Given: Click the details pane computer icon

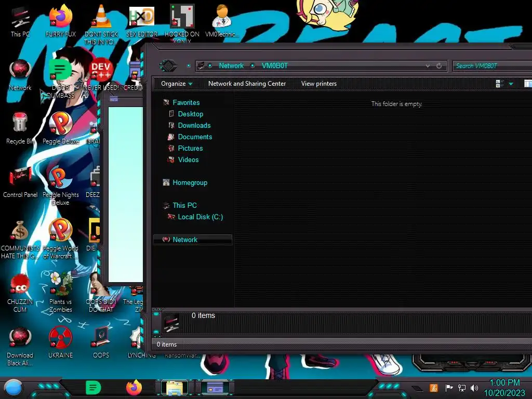Looking at the screenshot, I should pos(171,323).
